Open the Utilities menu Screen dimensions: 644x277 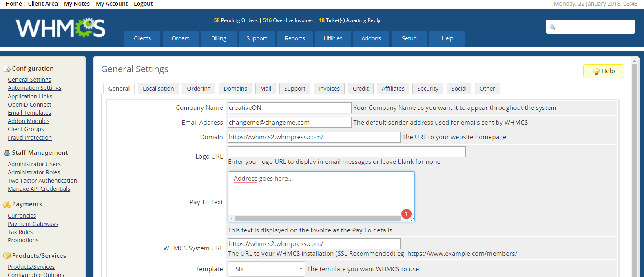pyautogui.click(x=333, y=38)
